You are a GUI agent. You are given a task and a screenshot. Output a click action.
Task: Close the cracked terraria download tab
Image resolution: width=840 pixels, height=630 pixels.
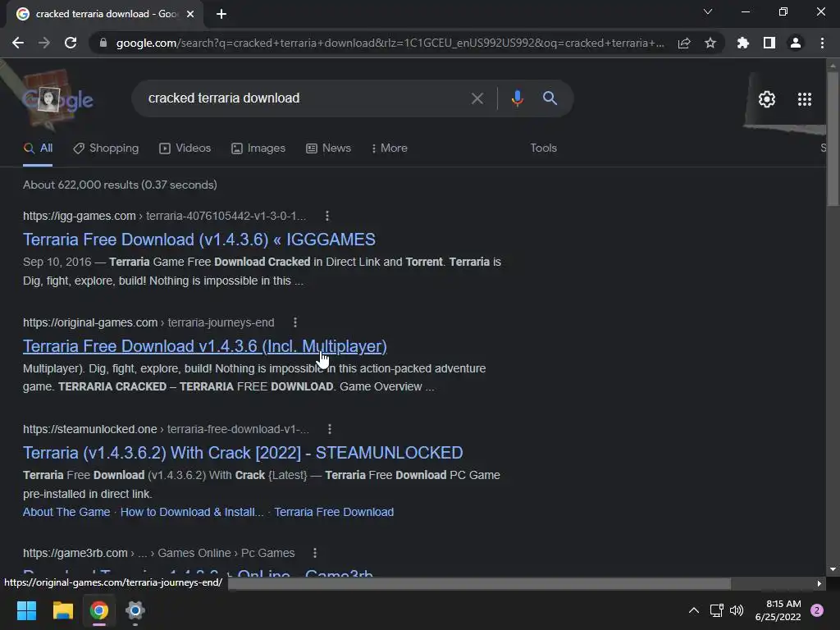(x=190, y=14)
